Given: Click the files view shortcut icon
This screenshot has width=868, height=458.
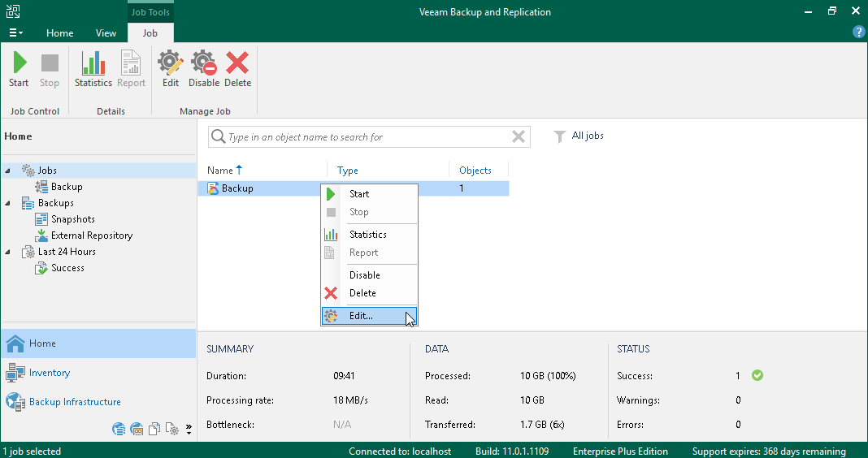Looking at the screenshot, I should [x=154, y=429].
